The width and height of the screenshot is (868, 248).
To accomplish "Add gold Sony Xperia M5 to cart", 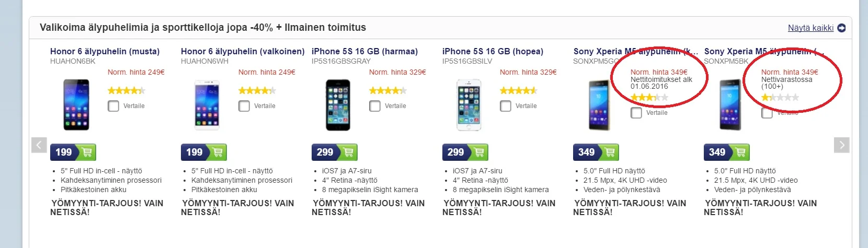I will [610, 152].
